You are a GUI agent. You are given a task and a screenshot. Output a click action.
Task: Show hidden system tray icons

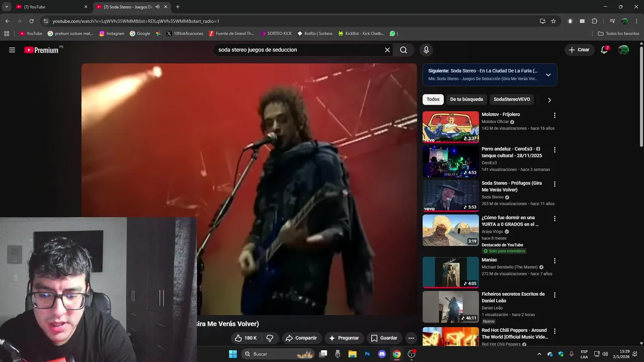click(539, 354)
